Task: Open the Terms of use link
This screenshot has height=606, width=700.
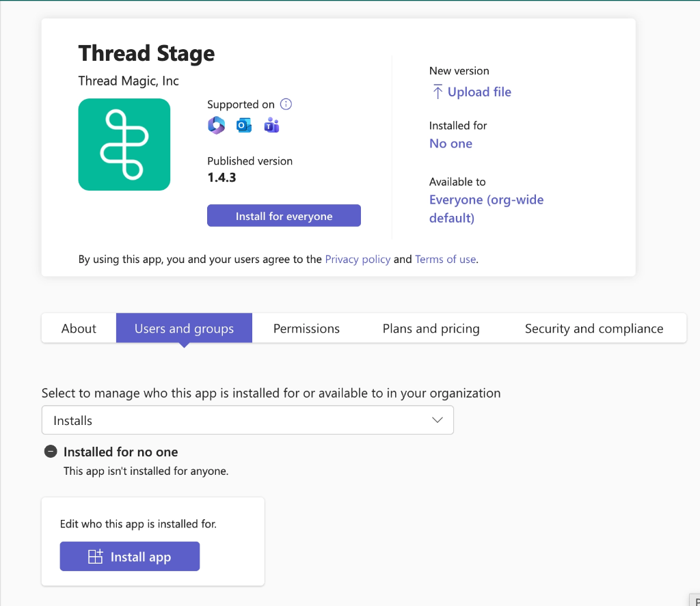Action: (x=445, y=259)
